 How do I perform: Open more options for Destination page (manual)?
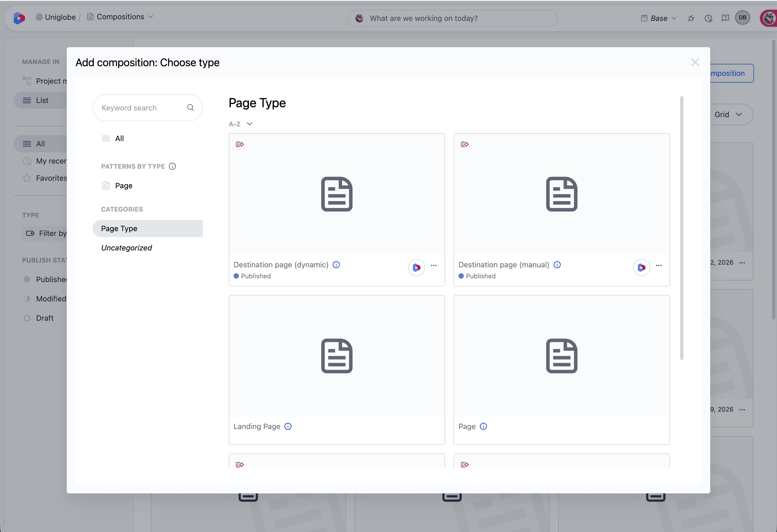click(659, 265)
